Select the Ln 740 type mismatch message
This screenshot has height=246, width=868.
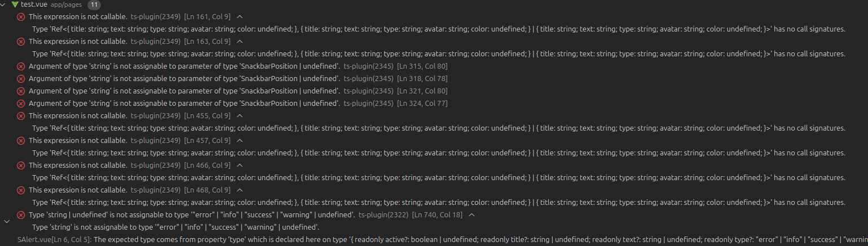(192, 215)
